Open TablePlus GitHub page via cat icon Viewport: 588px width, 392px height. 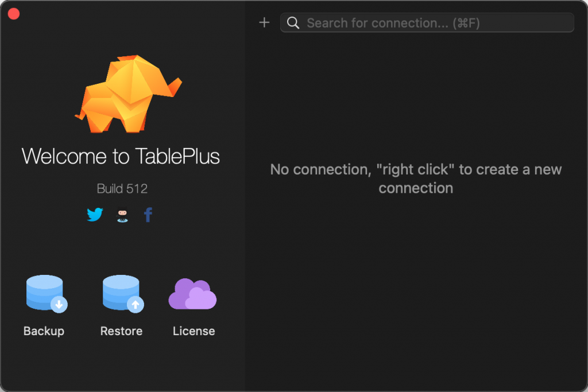pos(121,214)
